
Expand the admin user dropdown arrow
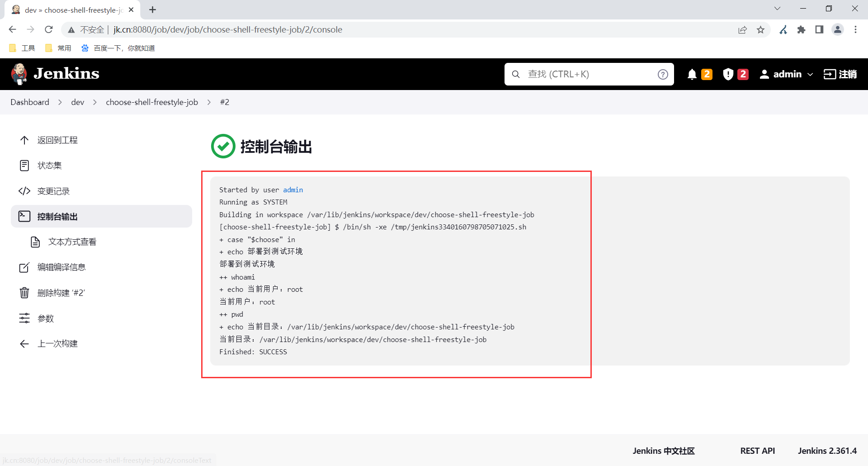tap(810, 74)
